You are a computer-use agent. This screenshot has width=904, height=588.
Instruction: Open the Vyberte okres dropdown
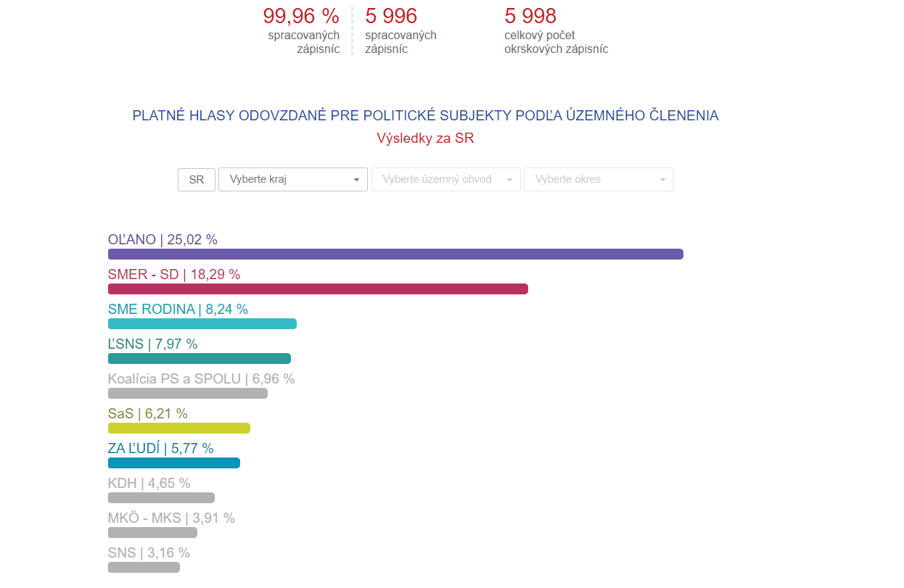599,179
